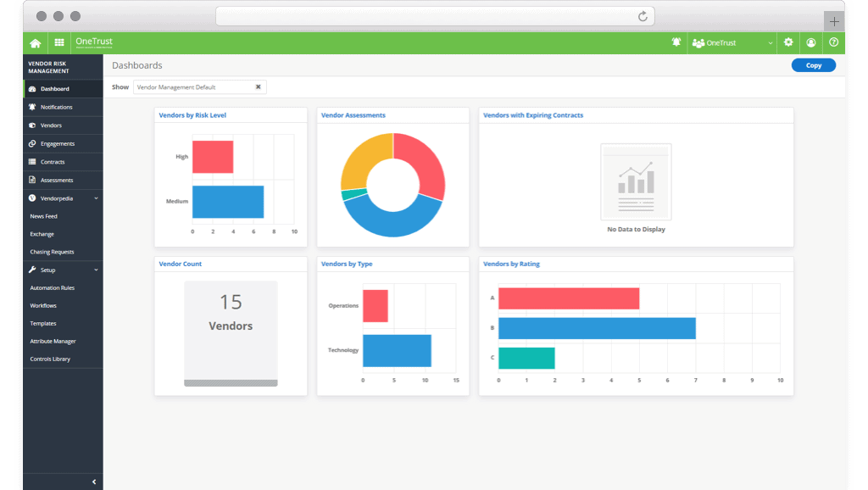Viewport: 868px width, 490px height.
Task: Click the blue Copy button
Action: (813, 65)
